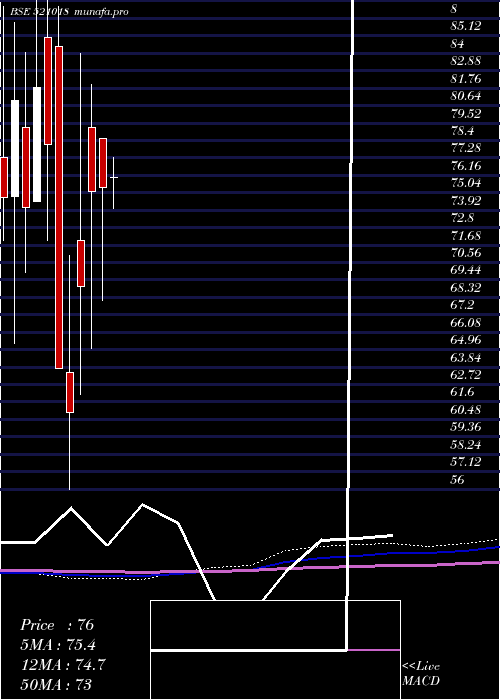Click the 56 price axis label
Image resolution: width=500 pixels, height=700 pixels.
(457, 479)
